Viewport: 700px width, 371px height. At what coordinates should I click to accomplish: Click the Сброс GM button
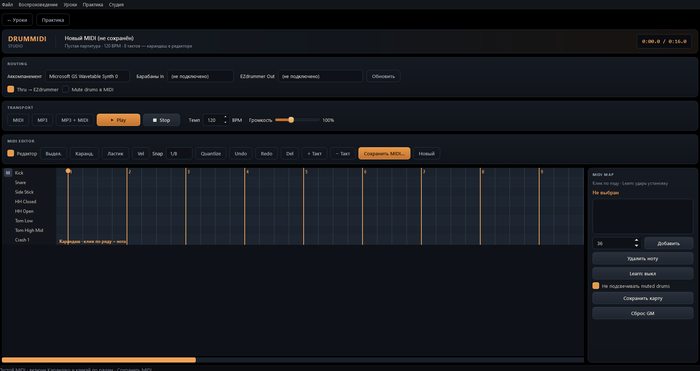[x=642, y=313]
